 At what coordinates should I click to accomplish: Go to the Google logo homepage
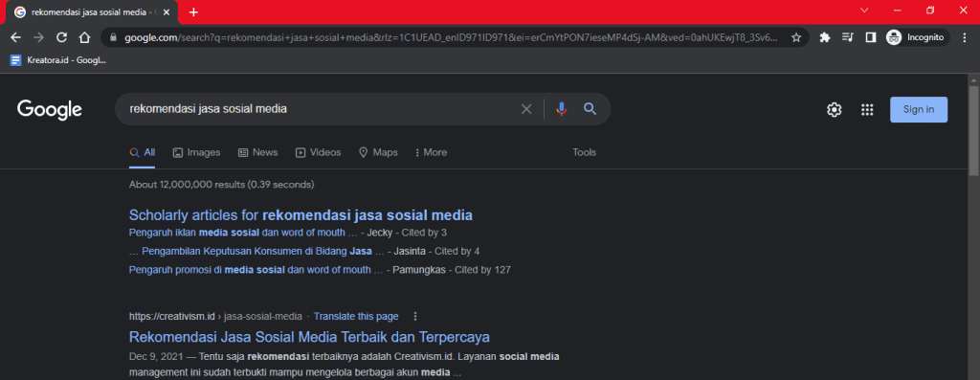(x=50, y=109)
